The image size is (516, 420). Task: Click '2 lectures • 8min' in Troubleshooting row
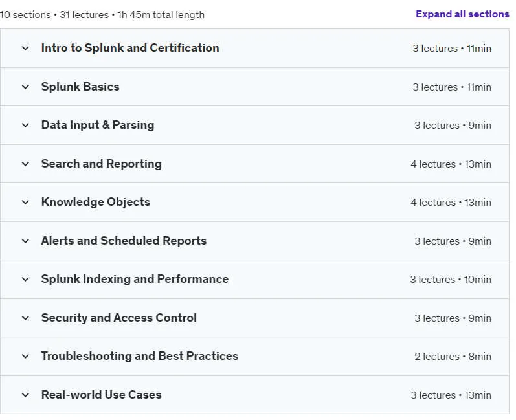(x=453, y=356)
